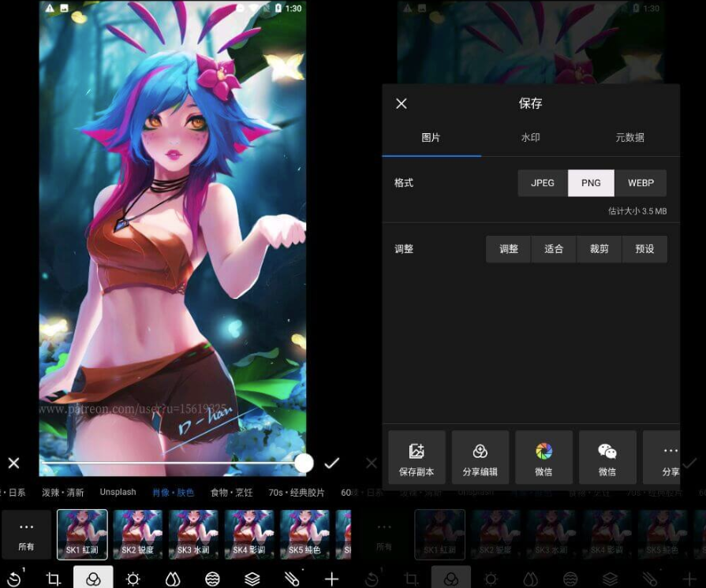706x588 pixels.
Task: Open the Color droplets tool
Action: [173, 579]
